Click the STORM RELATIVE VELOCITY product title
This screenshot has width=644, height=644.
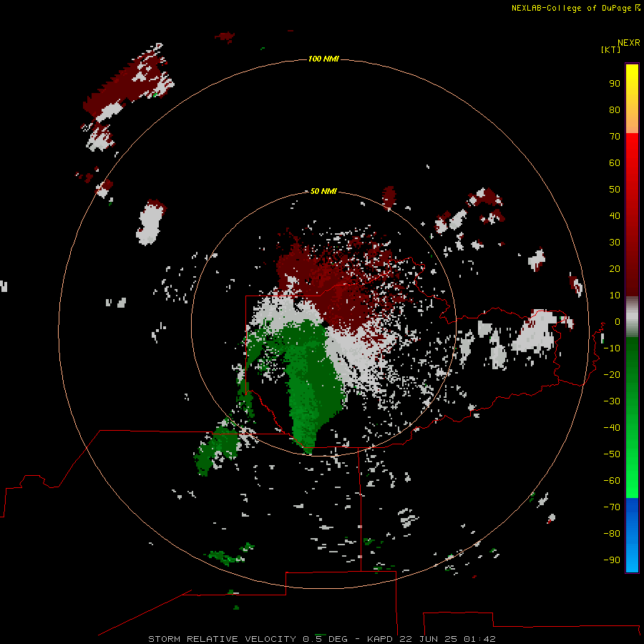(222, 639)
